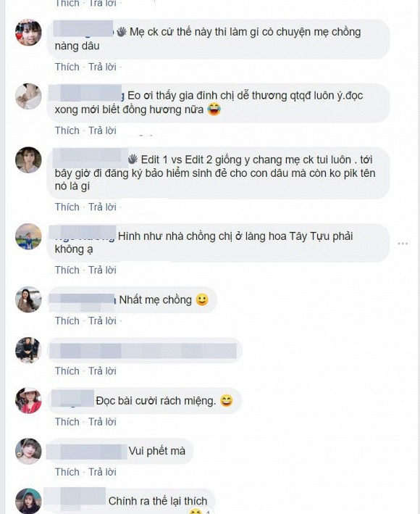The image size is (420, 514).
Task: Click avatar beside the fully blurred comment
Action: [28, 349]
